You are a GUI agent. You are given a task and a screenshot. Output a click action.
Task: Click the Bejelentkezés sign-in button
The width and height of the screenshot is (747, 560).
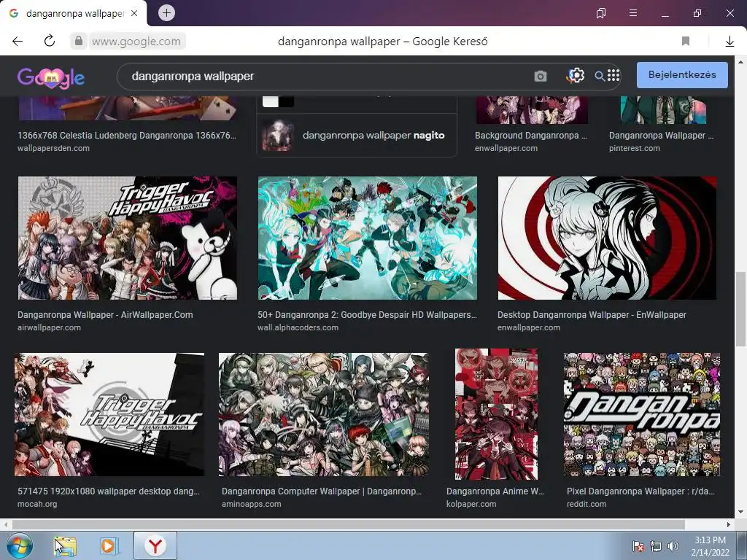click(682, 75)
